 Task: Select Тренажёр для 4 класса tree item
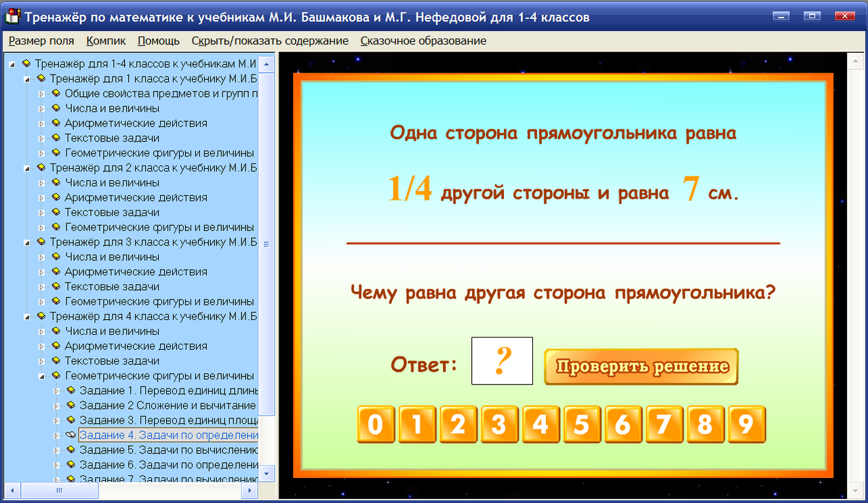tap(153, 316)
